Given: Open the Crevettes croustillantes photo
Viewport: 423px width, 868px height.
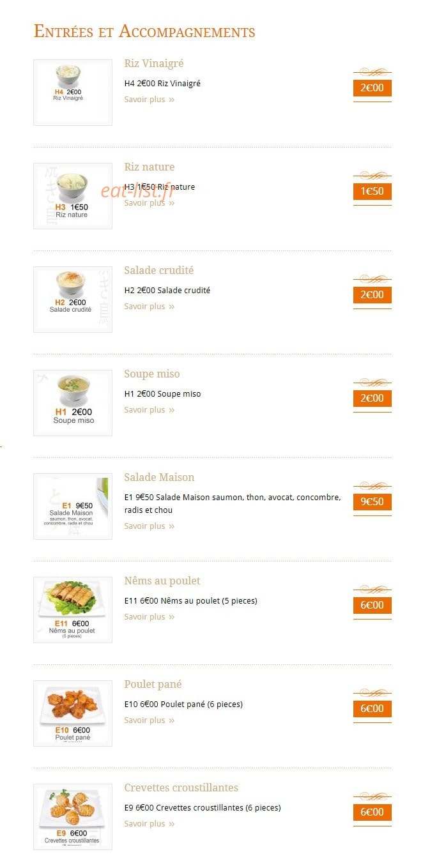Looking at the screenshot, I should coord(73,817).
